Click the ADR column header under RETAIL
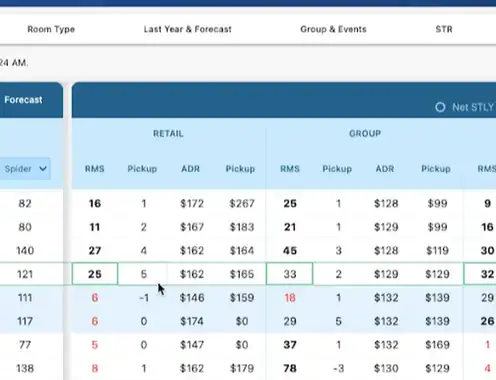The width and height of the screenshot is (496, 380). click(191, 169)
